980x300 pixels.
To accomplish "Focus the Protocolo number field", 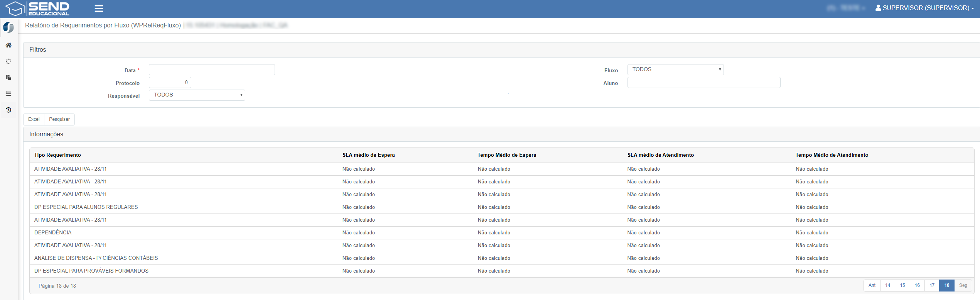I will pyautogui.click(x=170, y=82).
